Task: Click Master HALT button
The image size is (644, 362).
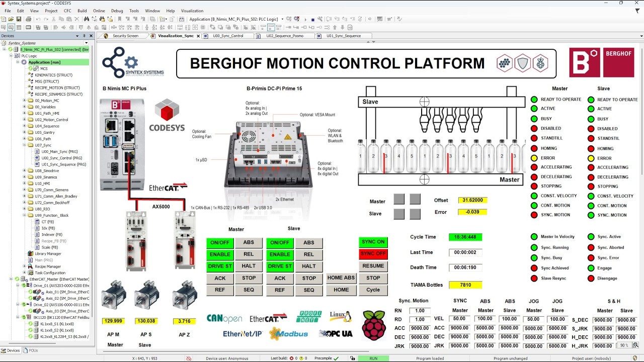Action: (249, 266)
